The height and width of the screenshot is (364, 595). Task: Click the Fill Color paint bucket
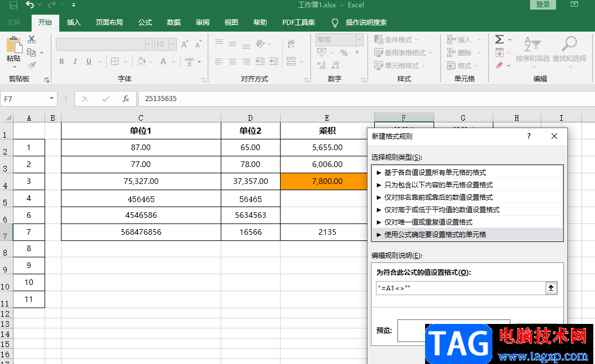141,62
